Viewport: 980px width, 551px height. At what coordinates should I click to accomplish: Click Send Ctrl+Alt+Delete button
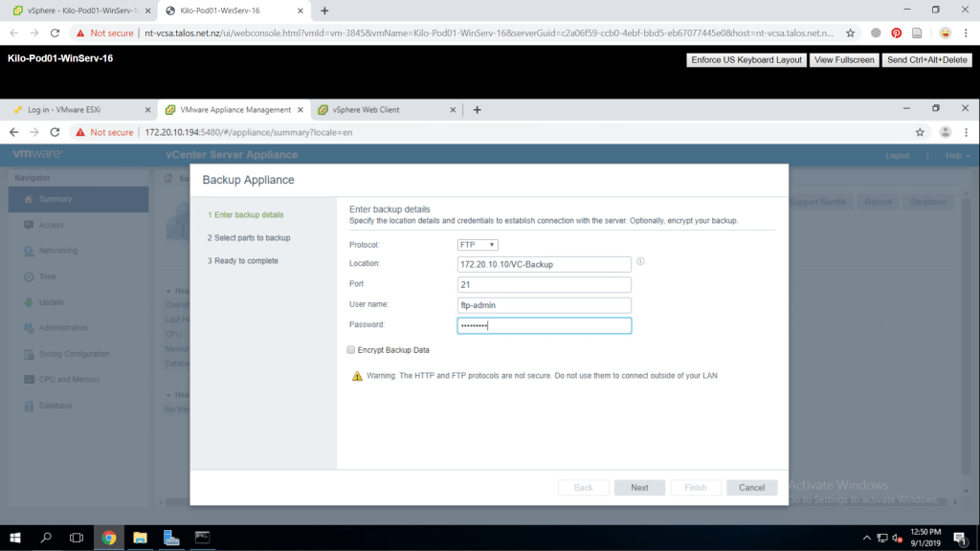(926, 60)
